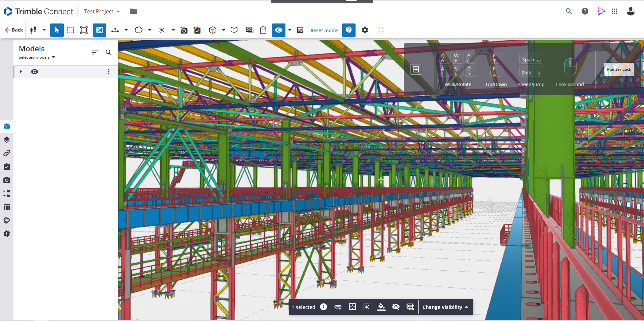The image size is (644, 321).
Task: Toggle the highlighted markup image tool
Action: point(100,30)
